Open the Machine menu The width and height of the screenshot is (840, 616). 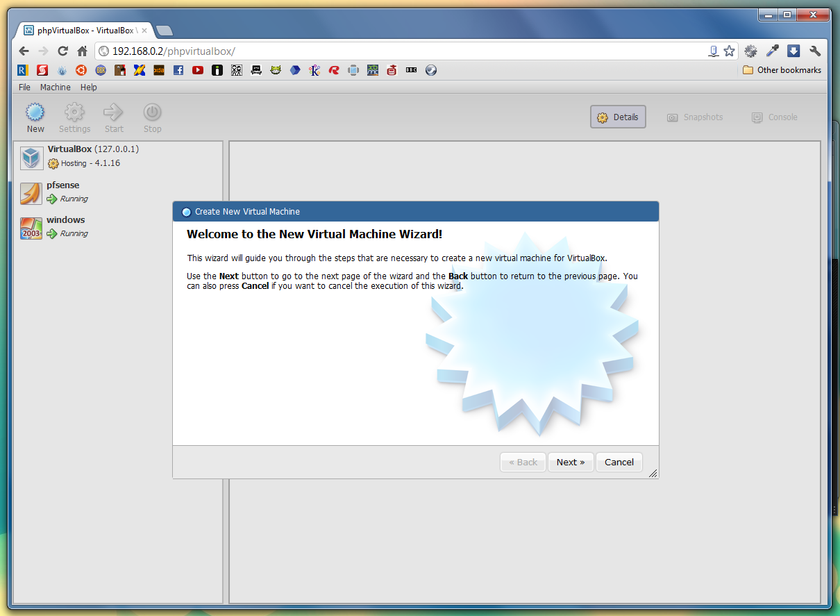point(55,88)
